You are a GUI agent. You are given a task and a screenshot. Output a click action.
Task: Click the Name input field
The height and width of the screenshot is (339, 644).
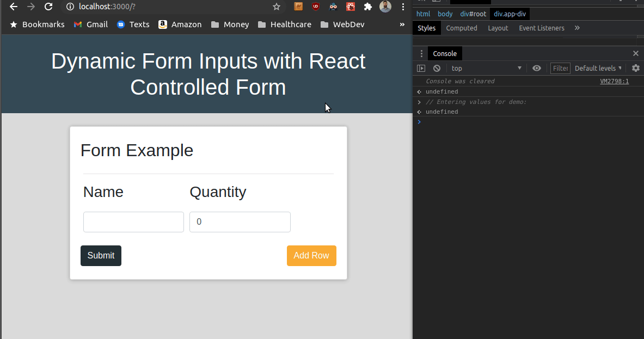[x=133, y=222]
